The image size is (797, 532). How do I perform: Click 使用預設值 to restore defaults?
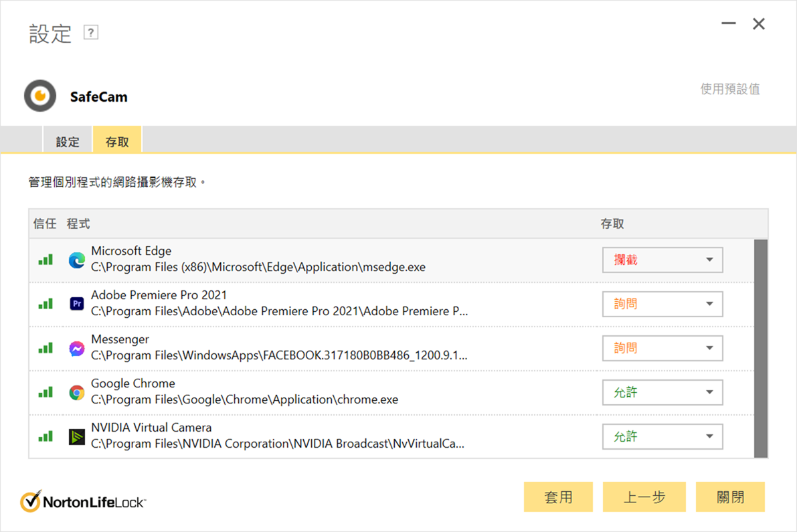pos(729,89)
